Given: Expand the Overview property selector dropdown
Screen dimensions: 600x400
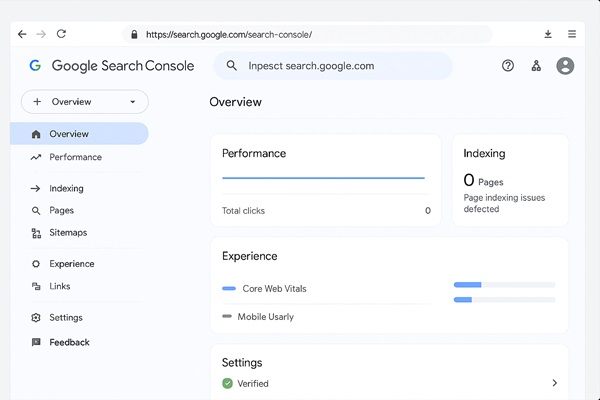Looking at the screenshot, I should (132, 102).
